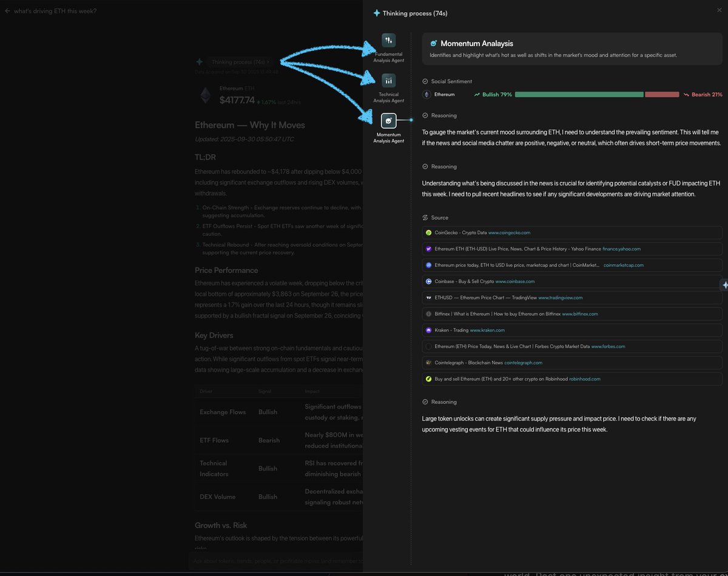Click the 'DEX Volume' table cell
The image size is (728, 576).
218,497
